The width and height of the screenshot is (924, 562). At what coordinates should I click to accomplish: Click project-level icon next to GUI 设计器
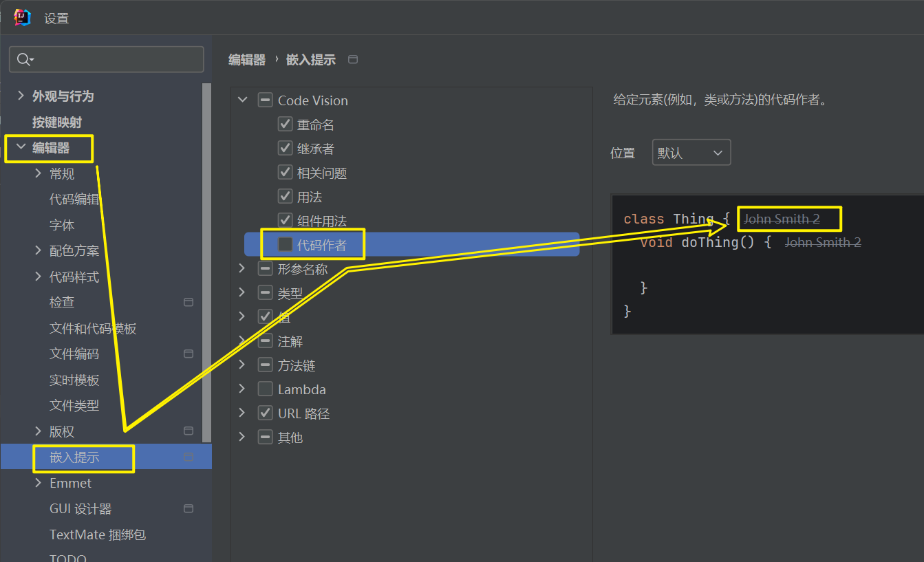click(189, 508)
